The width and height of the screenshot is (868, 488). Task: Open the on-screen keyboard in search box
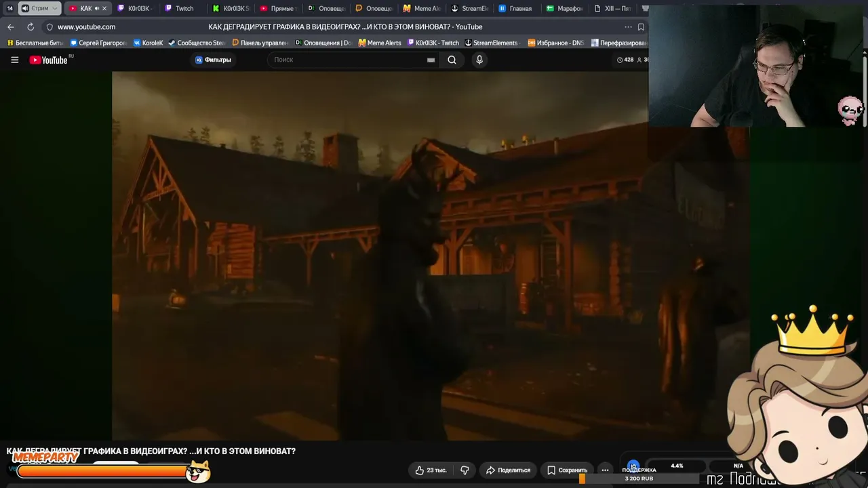(x=431, y=60)
